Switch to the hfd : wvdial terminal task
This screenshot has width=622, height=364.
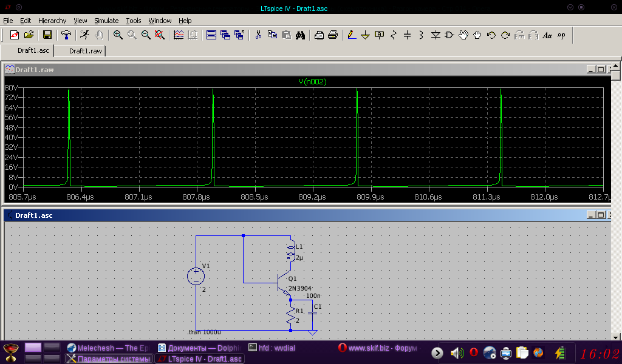coord(272,348)
